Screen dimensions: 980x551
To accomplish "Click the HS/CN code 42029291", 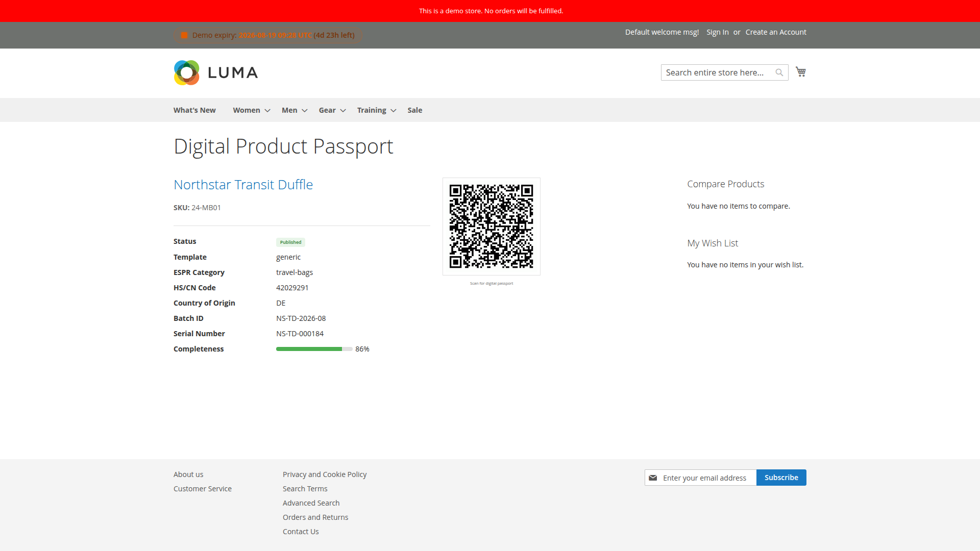I will click(292, 288).
